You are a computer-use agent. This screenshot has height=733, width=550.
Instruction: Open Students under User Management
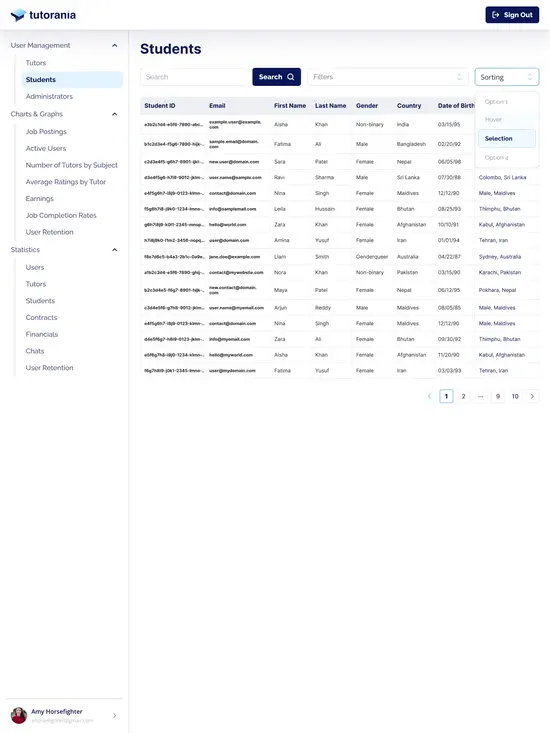(x=72, y=79)
